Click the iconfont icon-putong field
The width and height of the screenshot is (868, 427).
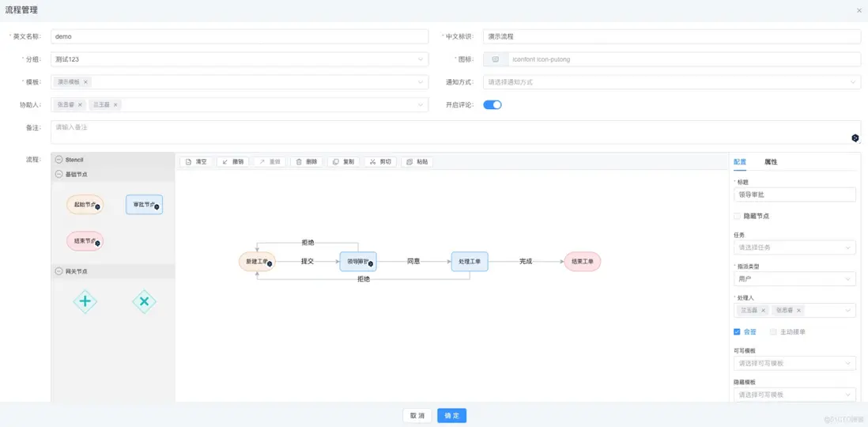pos(685,59)
